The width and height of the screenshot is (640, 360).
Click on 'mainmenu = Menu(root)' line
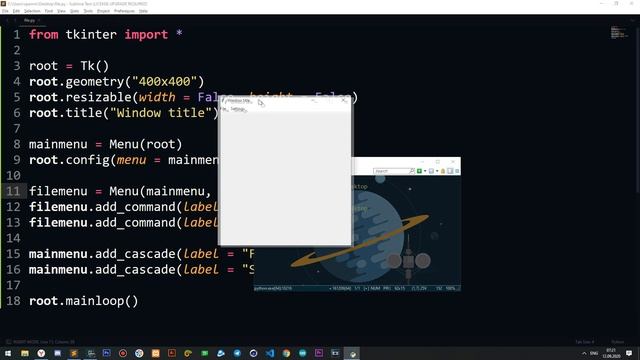105,144
